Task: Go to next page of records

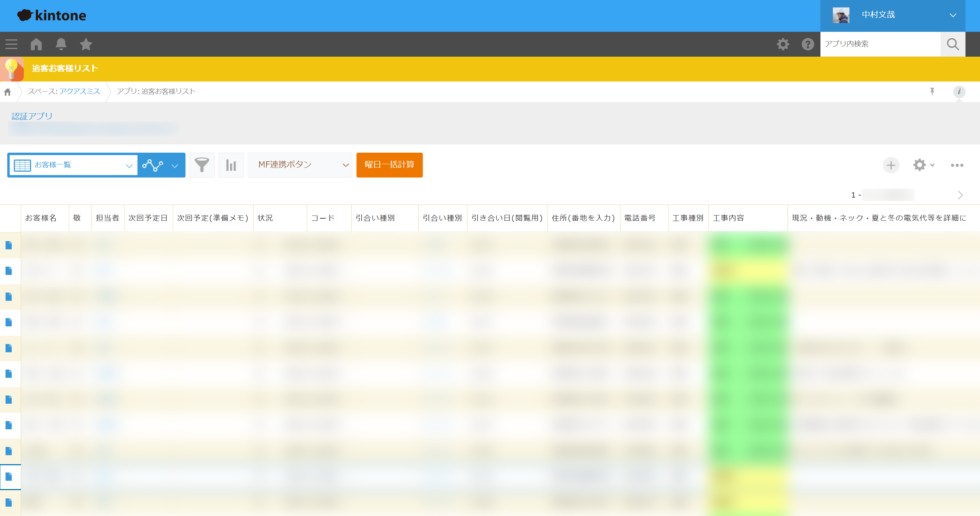Action: point(960,195)
